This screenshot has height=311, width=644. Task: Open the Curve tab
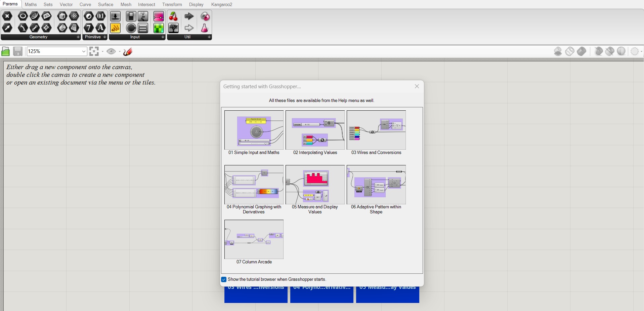point(85,4)
